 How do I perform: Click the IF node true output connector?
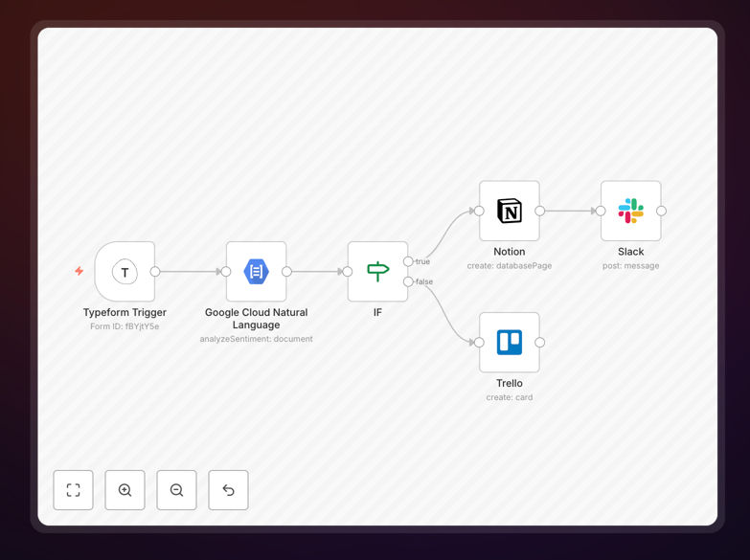(408, 261)
